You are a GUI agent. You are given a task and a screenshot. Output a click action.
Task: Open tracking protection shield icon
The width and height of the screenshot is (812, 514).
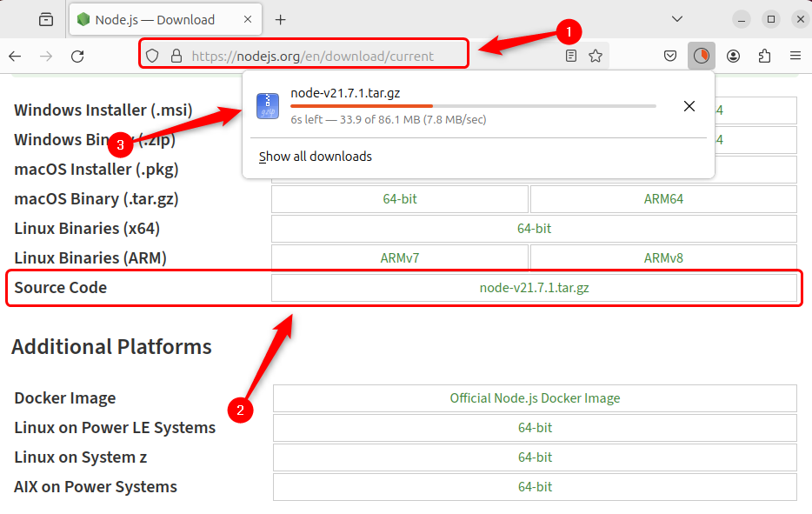[x=152, y=56]
